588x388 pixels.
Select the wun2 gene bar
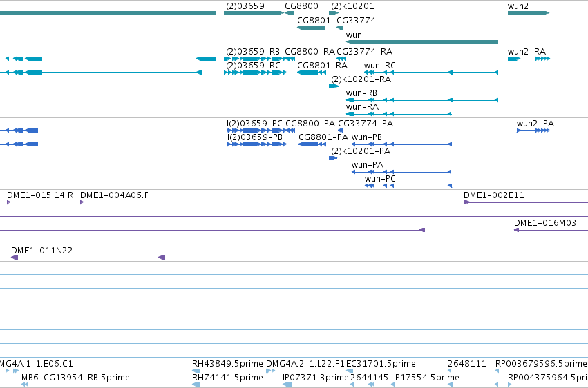click(x=529, y=13)
